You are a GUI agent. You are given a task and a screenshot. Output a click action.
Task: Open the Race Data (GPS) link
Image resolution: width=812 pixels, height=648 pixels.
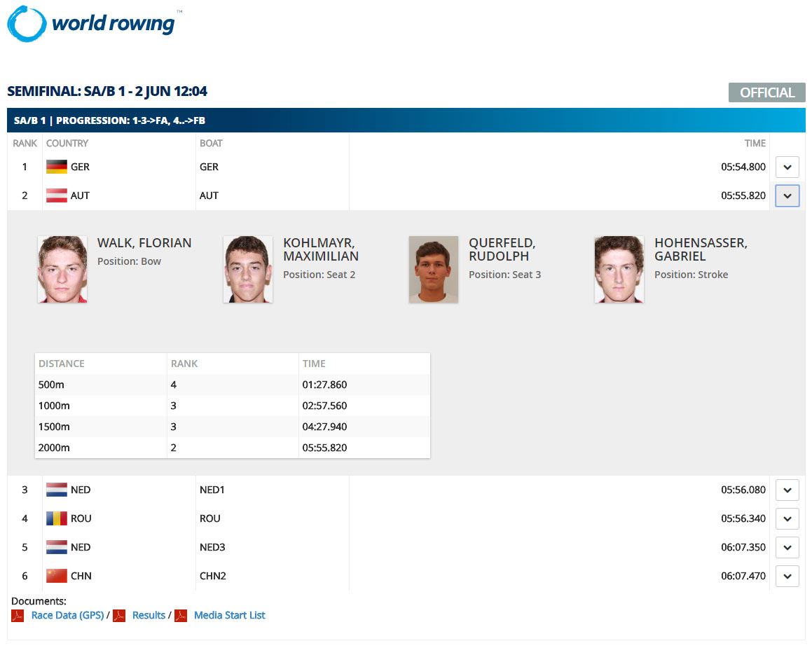pos(68,615)
